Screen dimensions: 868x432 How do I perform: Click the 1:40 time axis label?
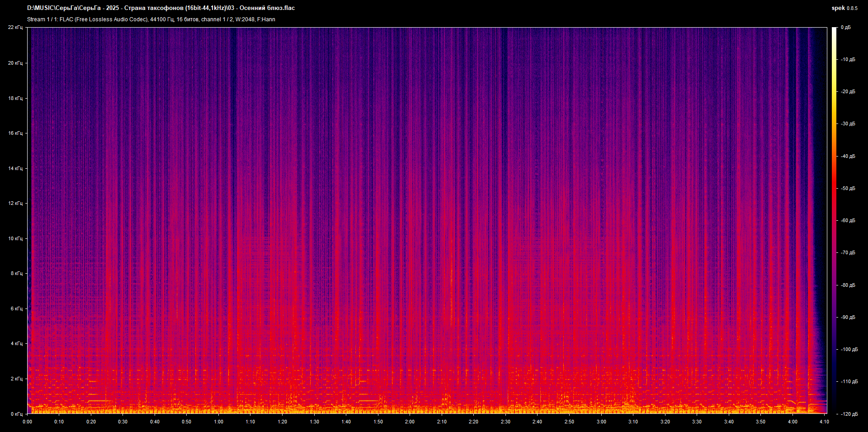pyautogui.click(x=346, y=422)
